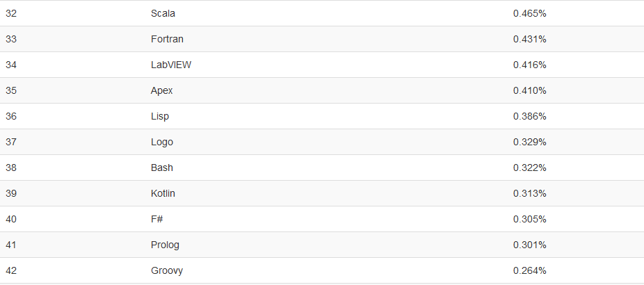Click rank number 42
This screenshot has height=285, width=644.
click(11, 270)
